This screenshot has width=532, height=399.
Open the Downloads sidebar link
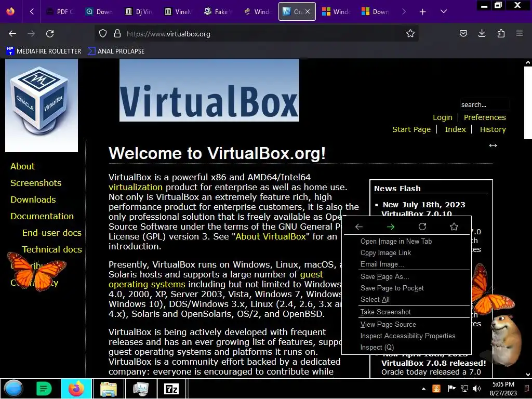33,199
